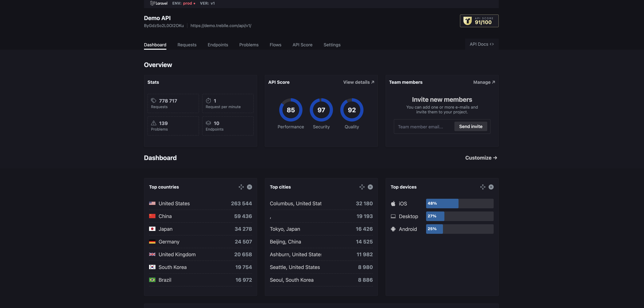Click the Apple icon for iOS in Top devices
The image size is (644, 308).
tap(393, 203)
